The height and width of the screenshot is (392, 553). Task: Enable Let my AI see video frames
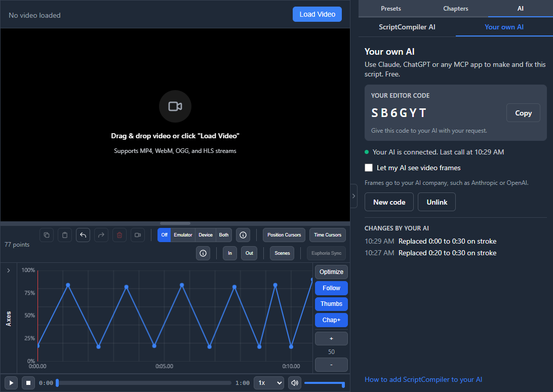[x=369, y=168]
